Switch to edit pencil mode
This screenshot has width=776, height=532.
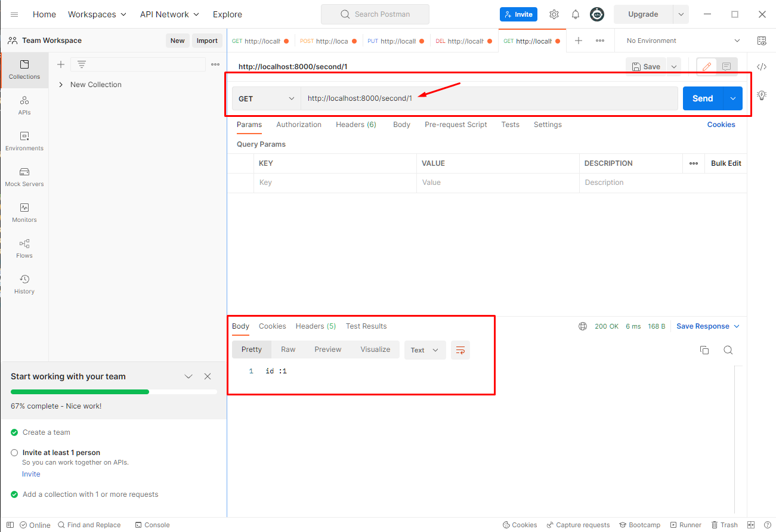[x=707, y=67]
